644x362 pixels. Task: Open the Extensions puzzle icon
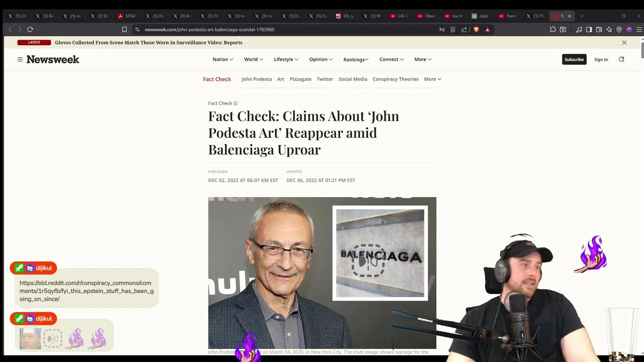point(552,30)
